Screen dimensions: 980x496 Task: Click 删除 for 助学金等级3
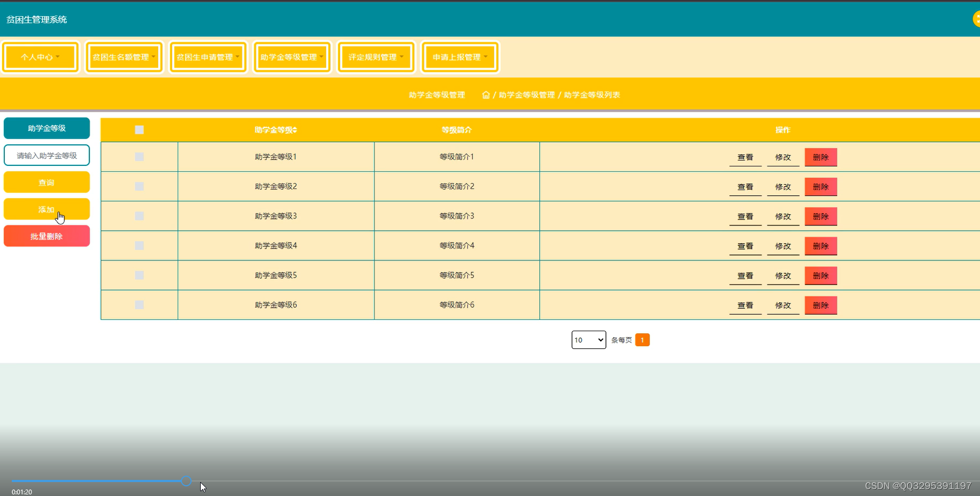pos(821,216)
